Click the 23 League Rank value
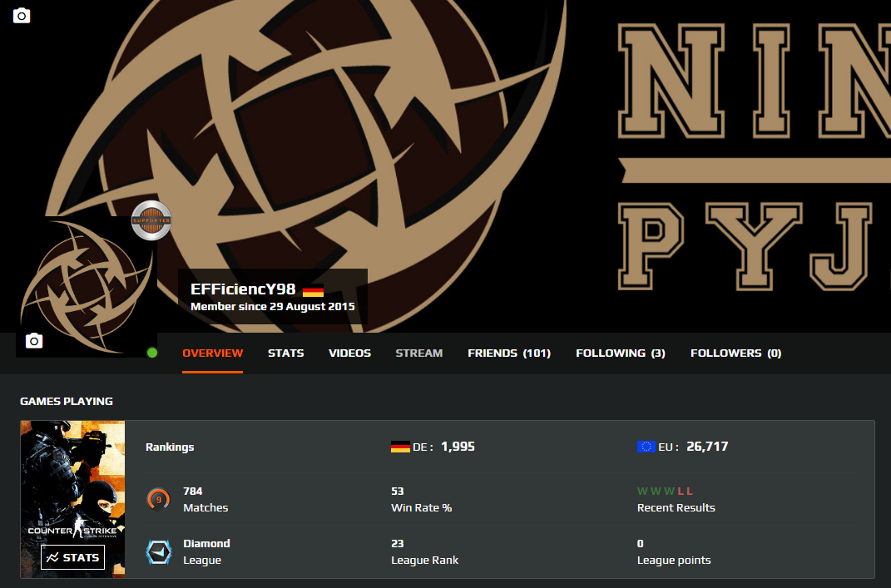Image resolution: width=891 pixels, height=588 pixels. coord(397,543)
